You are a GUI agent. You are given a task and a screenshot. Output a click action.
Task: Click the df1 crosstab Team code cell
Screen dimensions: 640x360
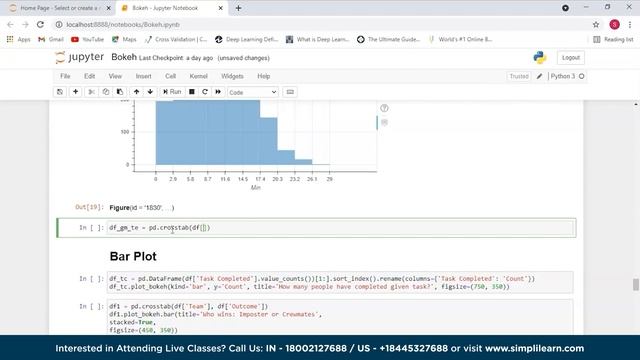[340, 318]
